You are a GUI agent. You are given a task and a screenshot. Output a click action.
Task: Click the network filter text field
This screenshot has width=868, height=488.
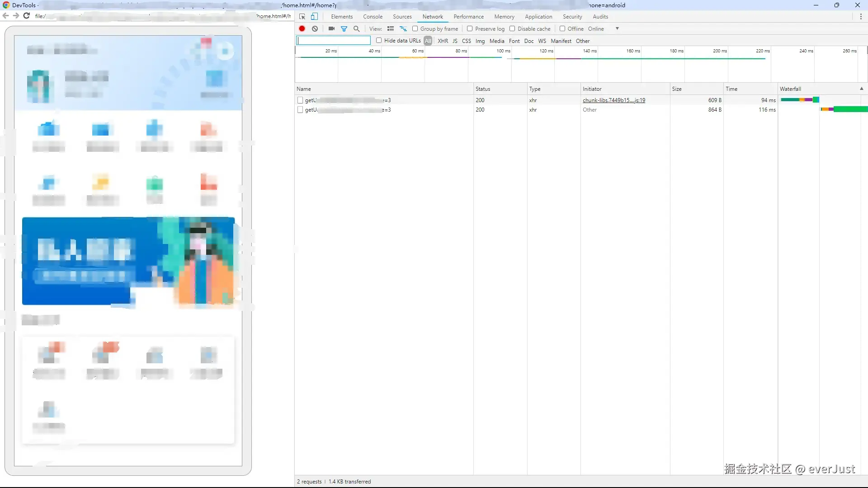click(x=333, y=41)
